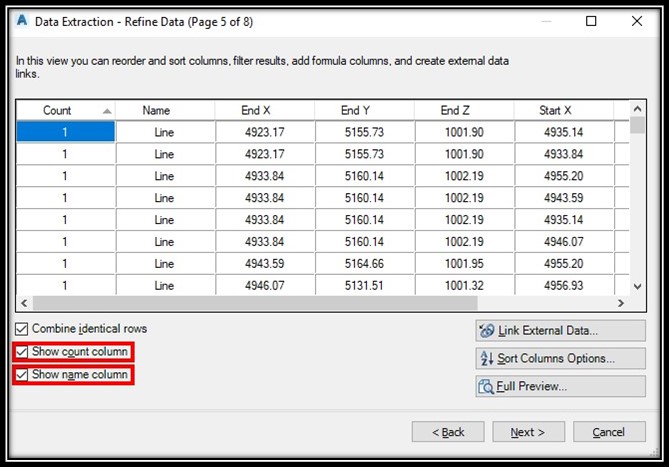
Task: Click End Z cell 1001.95
Action: point(465,264)
